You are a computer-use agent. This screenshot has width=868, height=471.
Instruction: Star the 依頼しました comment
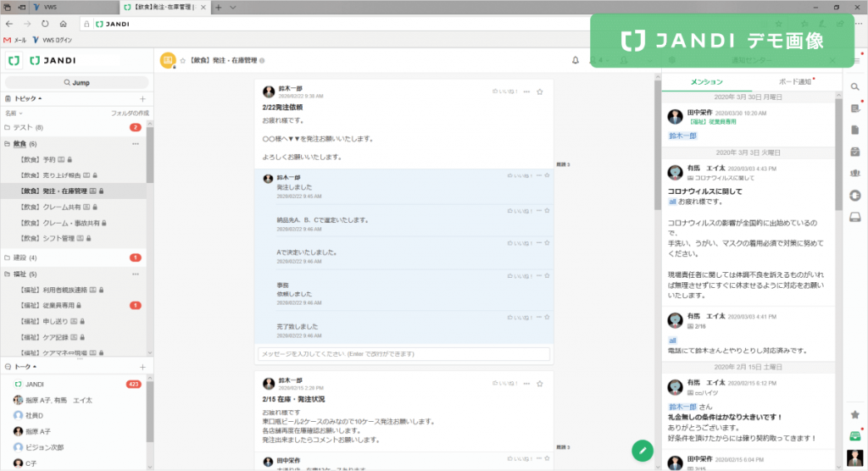pos(547,275)
